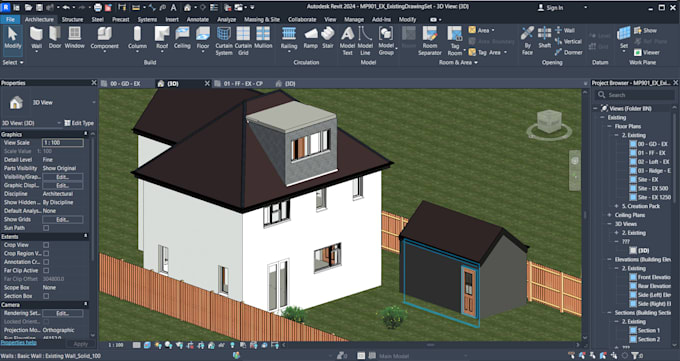Toggle the Sun Path checkbox
This screenshot has width=680, height=361.
[x=46, y=228]
